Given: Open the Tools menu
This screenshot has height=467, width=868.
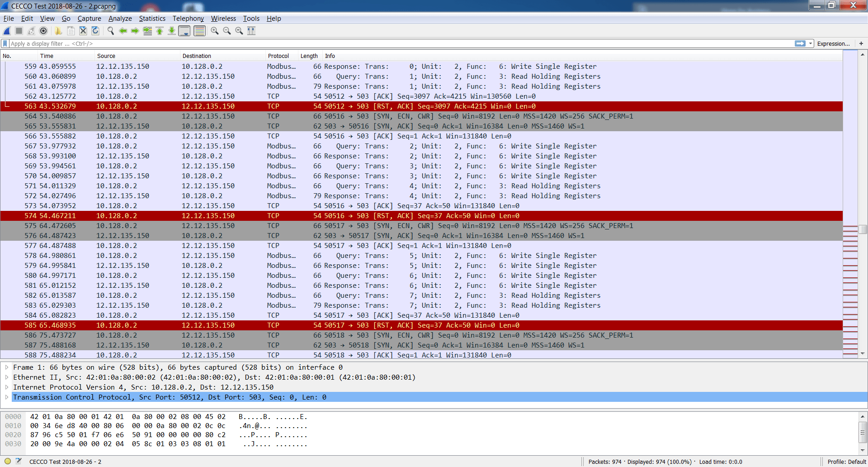Looking at the screenshot, I should [x=251, y=19].
